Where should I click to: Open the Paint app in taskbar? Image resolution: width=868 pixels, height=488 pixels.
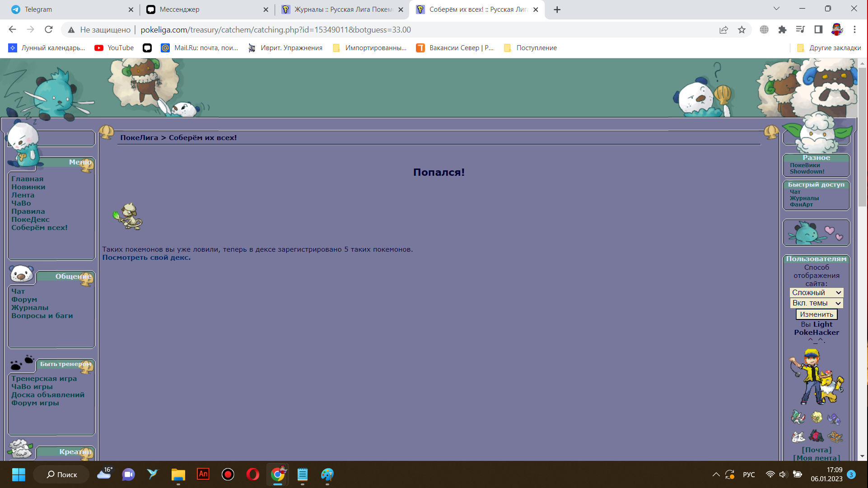[327, 474]
